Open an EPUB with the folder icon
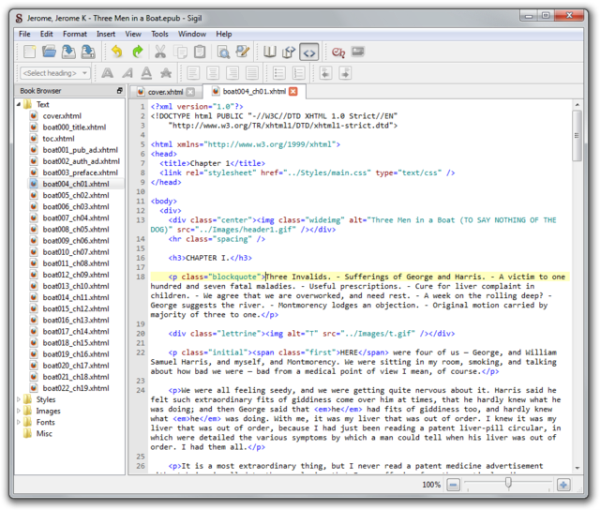 point(50,52)
